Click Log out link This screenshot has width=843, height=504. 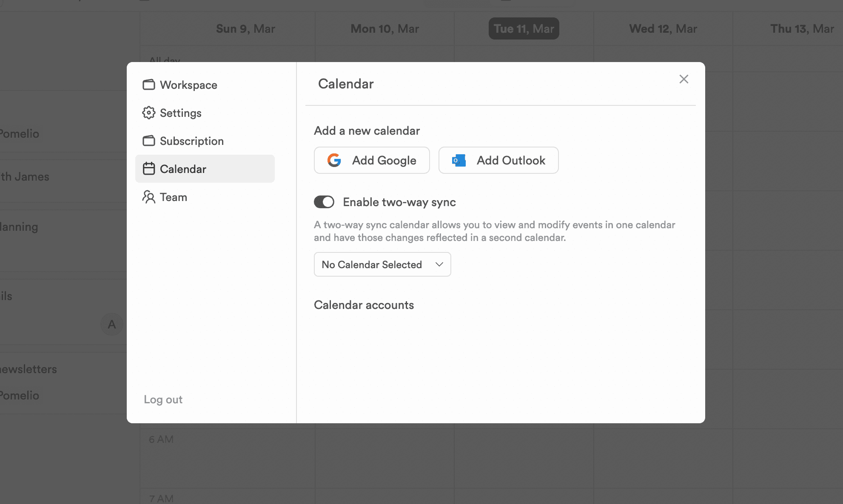pos(163,399)
